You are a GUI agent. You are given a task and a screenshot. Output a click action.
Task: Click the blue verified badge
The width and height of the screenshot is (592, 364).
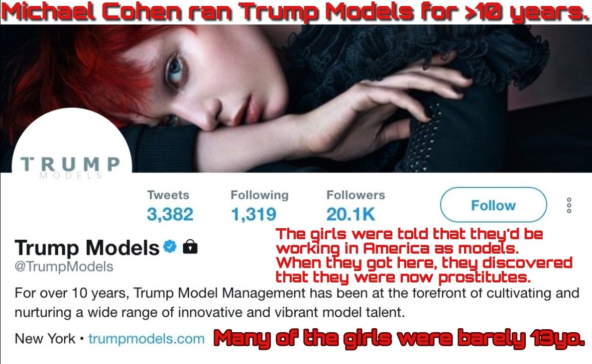point(170,247)
